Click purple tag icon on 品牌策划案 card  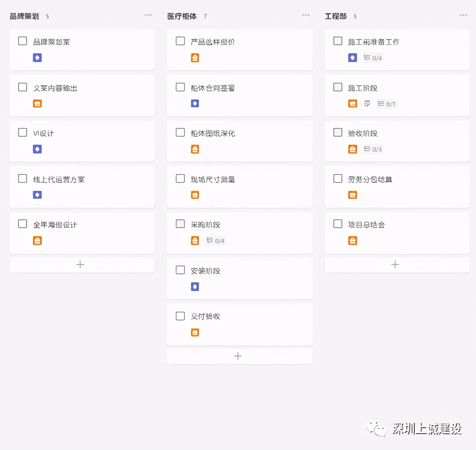[37, 58]
